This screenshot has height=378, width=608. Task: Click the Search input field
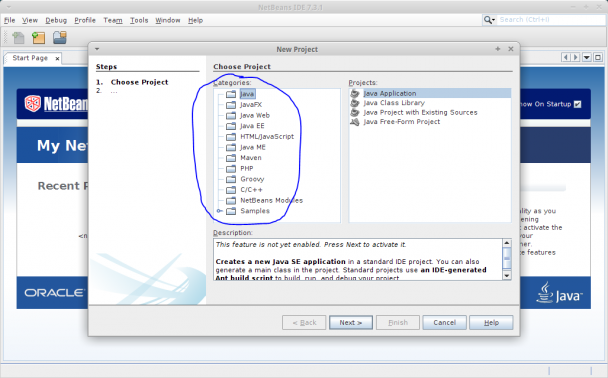click(x=551, y=20)
